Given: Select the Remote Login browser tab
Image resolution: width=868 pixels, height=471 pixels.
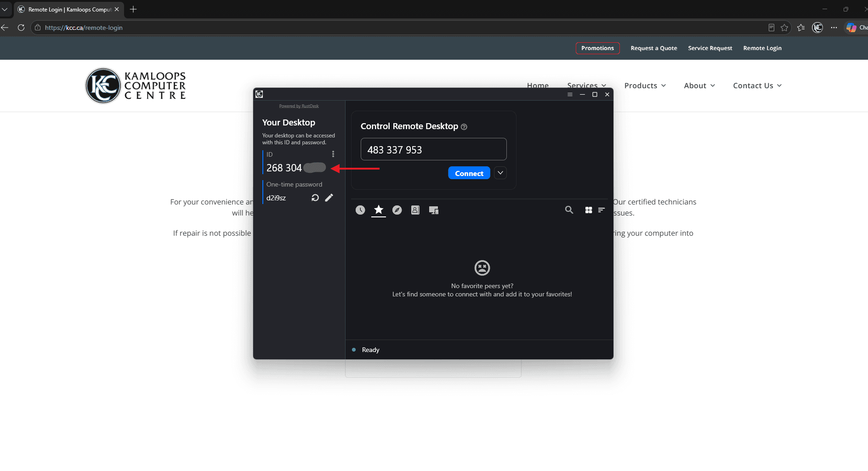Looking at the screenshot, I should coord(69,9).
